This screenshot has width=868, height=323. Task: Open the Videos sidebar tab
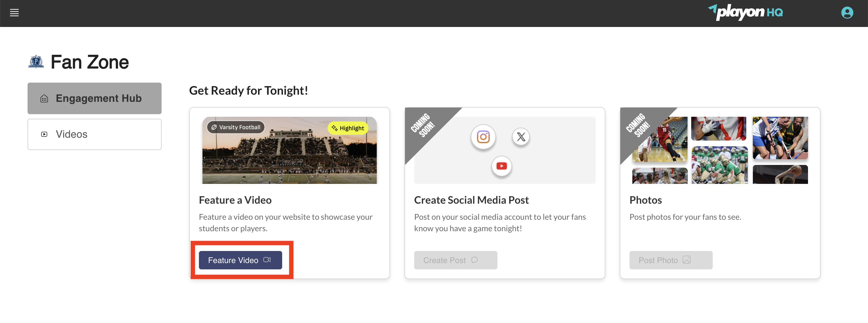94,134
